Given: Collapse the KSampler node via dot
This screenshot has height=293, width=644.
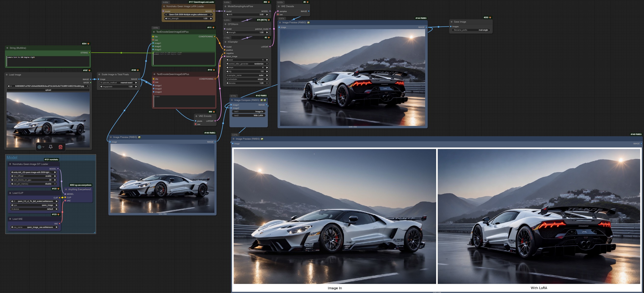Looking at the screenshot, I should (225, 42).
